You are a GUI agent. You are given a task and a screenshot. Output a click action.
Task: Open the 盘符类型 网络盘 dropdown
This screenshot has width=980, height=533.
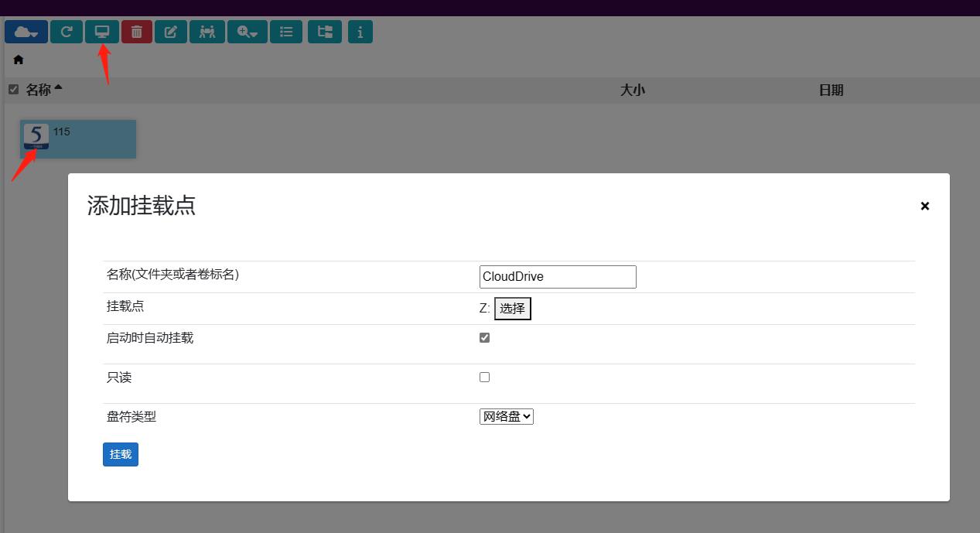tap(507, 416)
